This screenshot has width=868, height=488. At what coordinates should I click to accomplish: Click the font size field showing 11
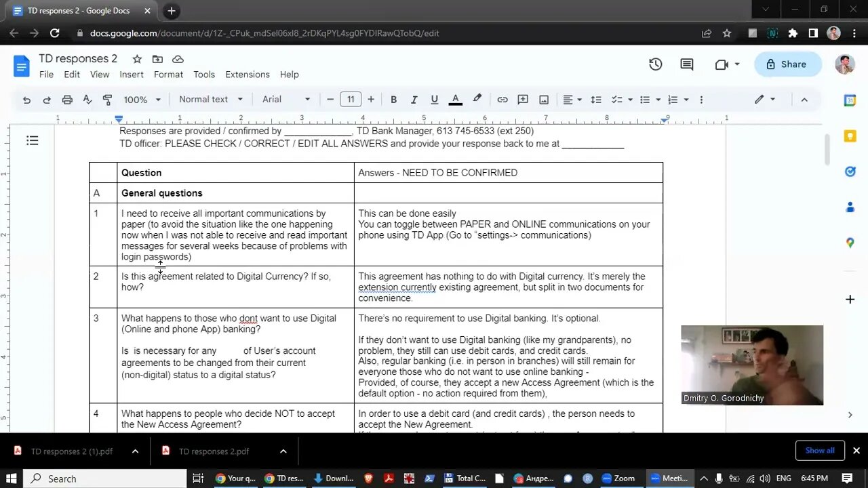[x=351, y=100]
